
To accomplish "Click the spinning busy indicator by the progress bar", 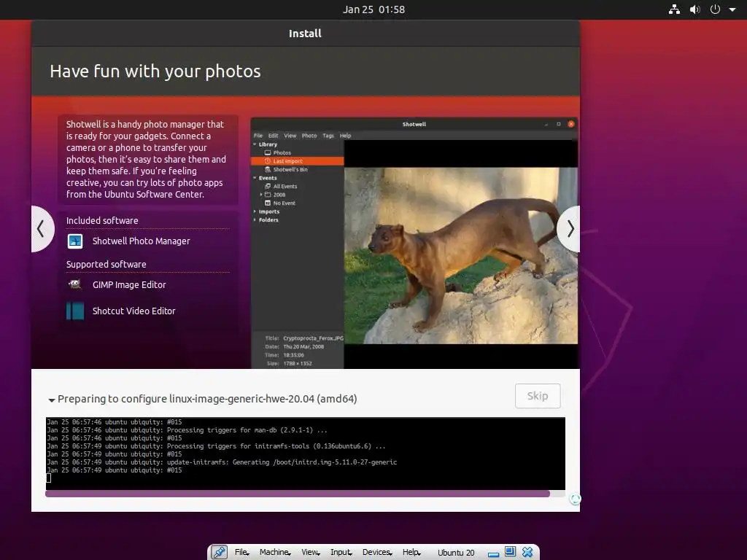I will click(575, 499).
